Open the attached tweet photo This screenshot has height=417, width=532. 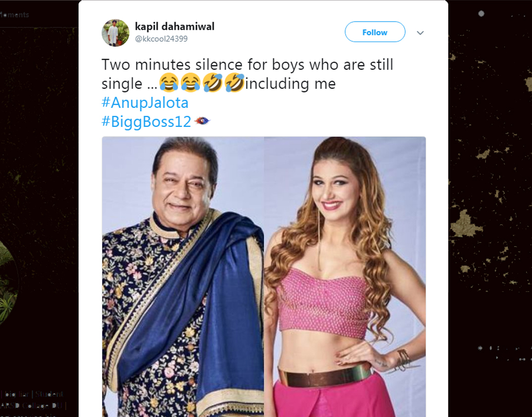click(264, 272)
